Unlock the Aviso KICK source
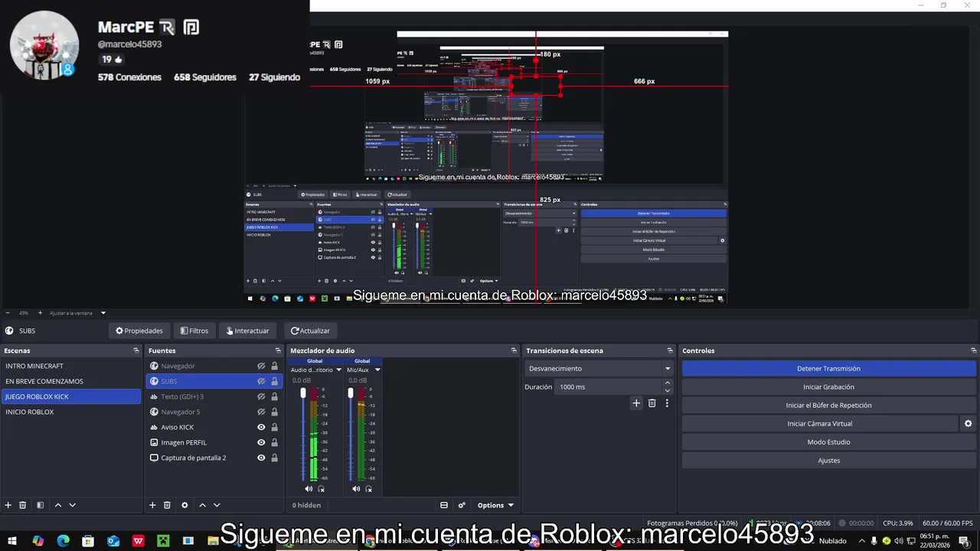The height and width of the screenshot is (551, 980). pos(274,427)
